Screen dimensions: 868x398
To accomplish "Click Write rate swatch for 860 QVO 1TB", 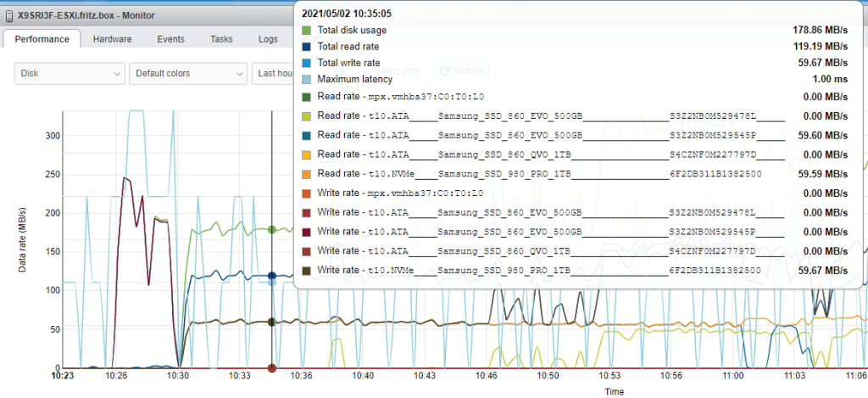I will coord(306,251).
